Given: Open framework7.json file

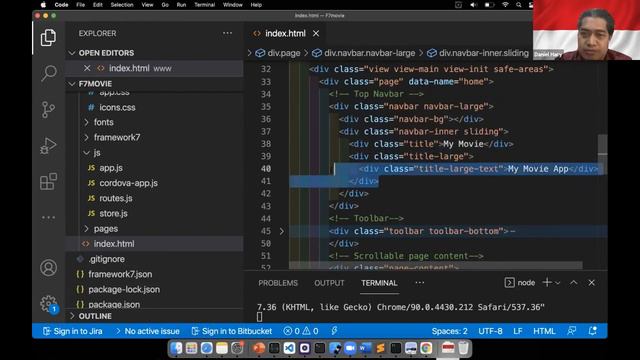Looking at the screenshot, I should (120, 274).
